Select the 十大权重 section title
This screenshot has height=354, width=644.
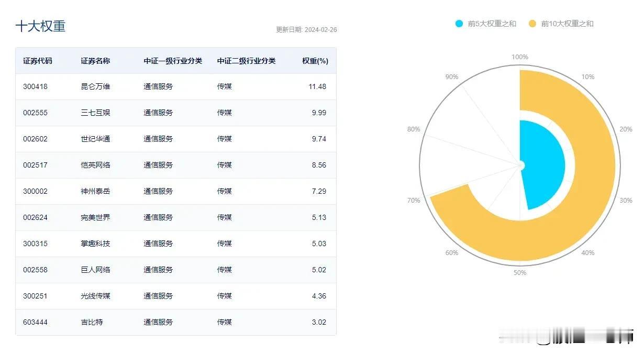40,26
